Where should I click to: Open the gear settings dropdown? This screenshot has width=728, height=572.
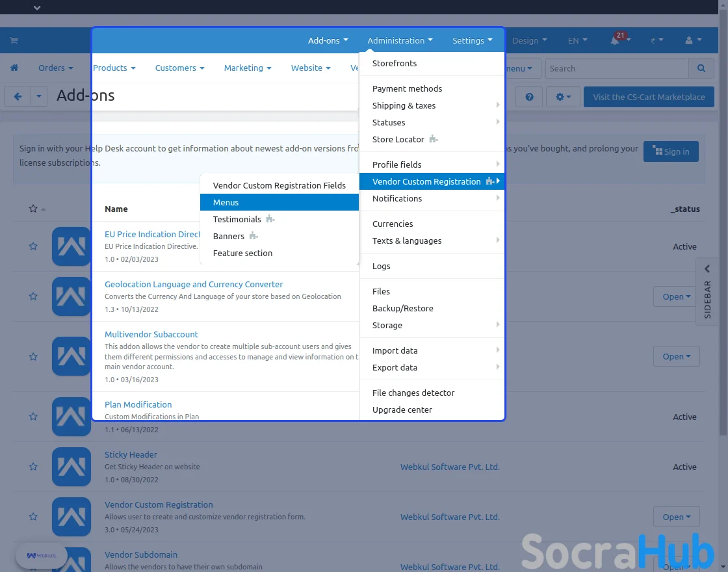click(x=563, y=97)
